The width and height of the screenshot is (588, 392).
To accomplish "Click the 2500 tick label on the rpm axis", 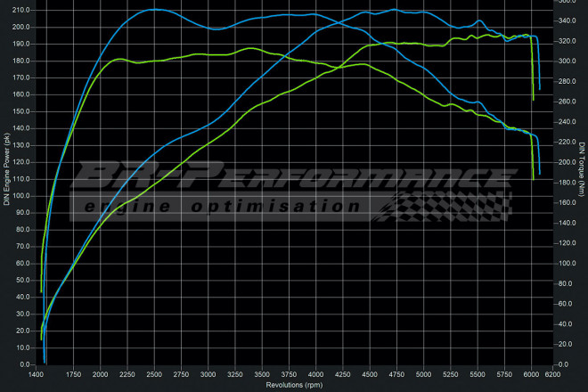I will 154,377.
